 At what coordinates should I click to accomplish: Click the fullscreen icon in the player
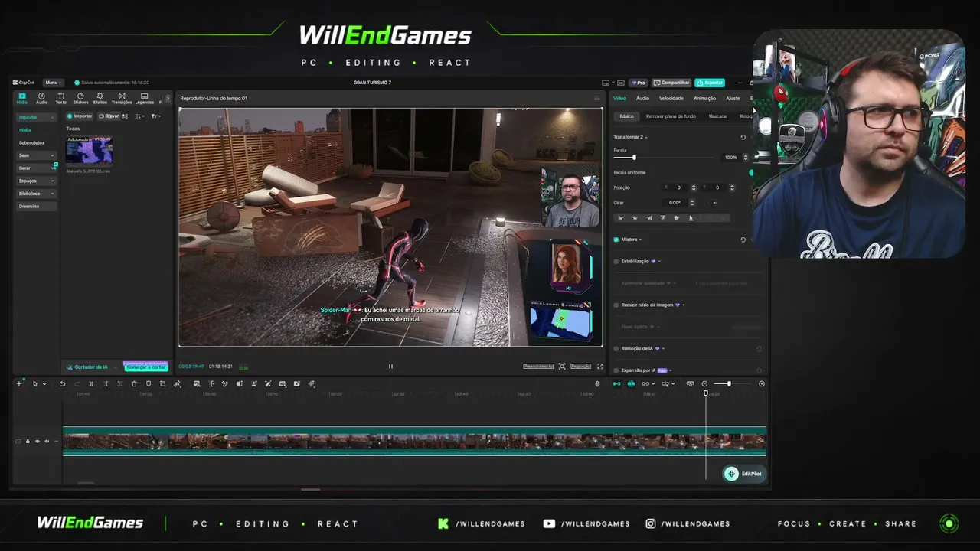(x=599, y=367)
